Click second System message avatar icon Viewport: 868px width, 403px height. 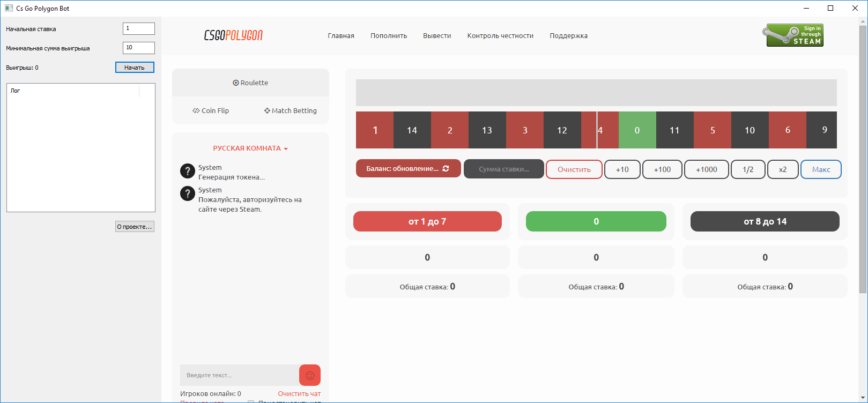[187, 193]
